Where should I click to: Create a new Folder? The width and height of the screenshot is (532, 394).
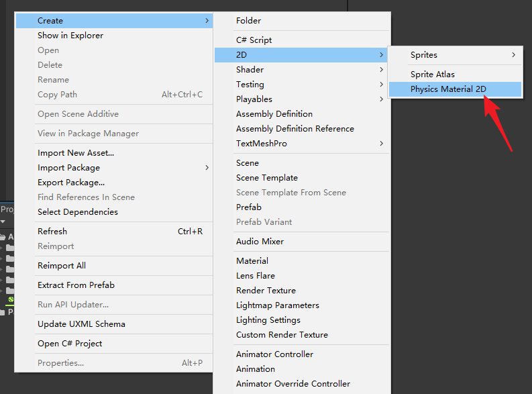click(301, 21)
